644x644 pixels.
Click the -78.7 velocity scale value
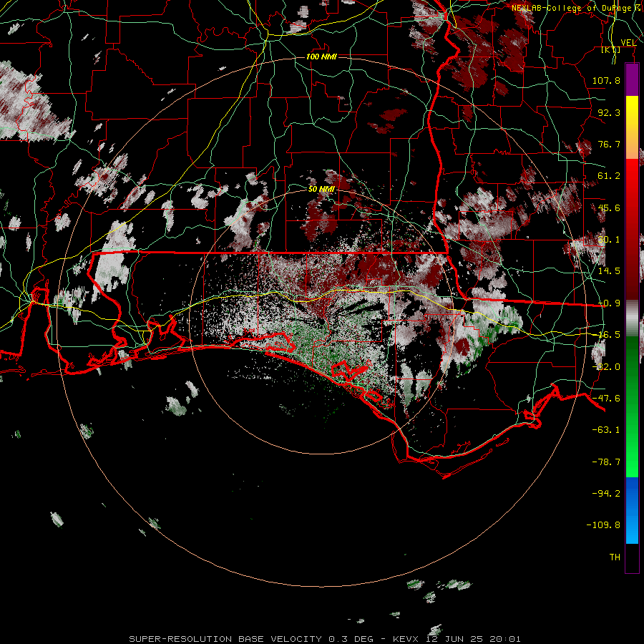(606, 462)
